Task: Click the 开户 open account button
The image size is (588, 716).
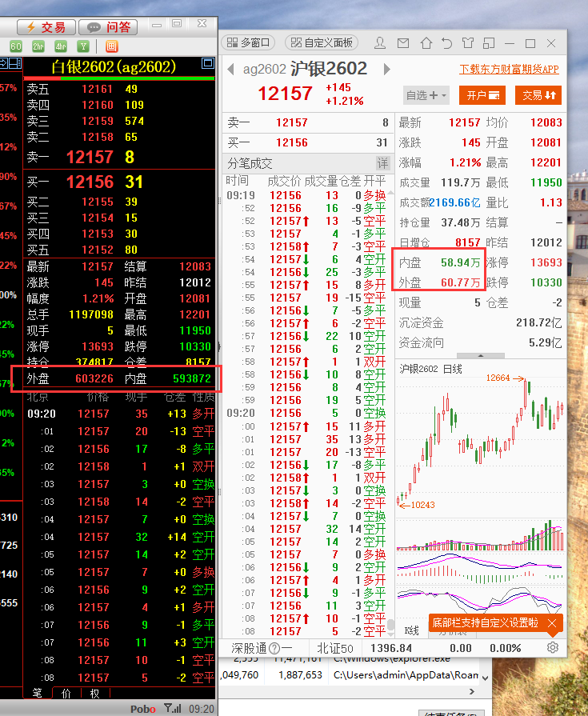Action: [x=485, y=95]
